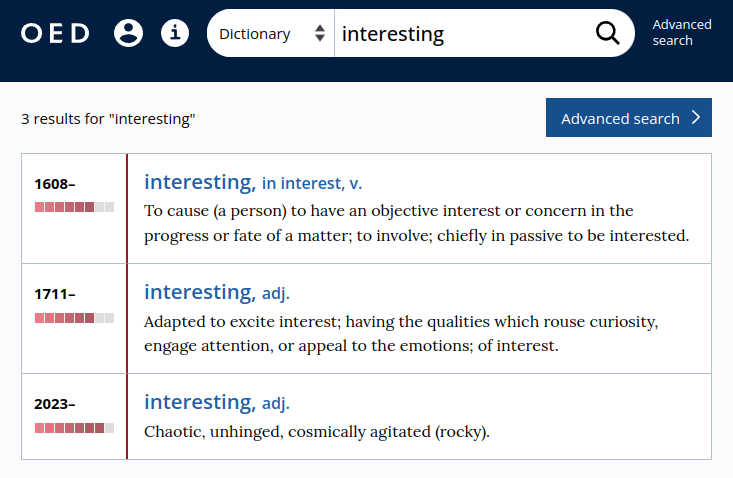Click the frequency band for 1608 entry
This screenshot has height=478, width=733.
tap(74, 207)
